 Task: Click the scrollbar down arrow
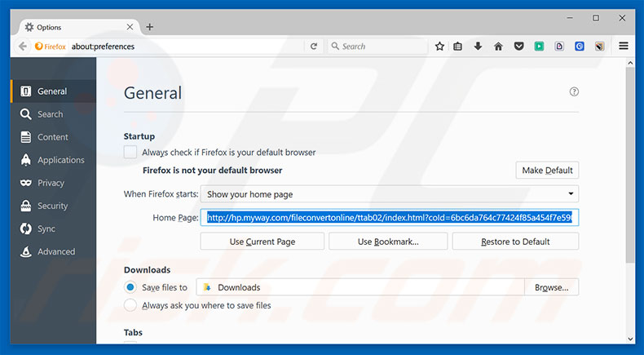click(x=630, y=339)
